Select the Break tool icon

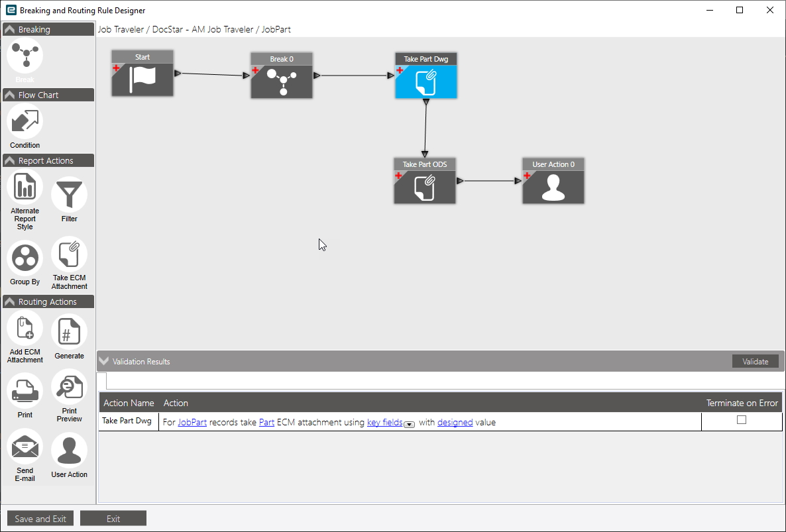[x=25, y=56]
